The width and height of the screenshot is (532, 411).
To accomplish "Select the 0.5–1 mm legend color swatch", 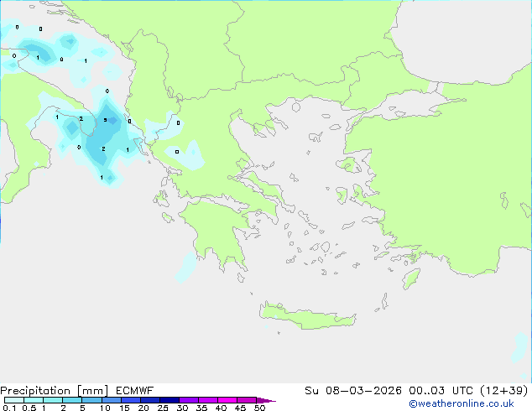I will (34, 400).
